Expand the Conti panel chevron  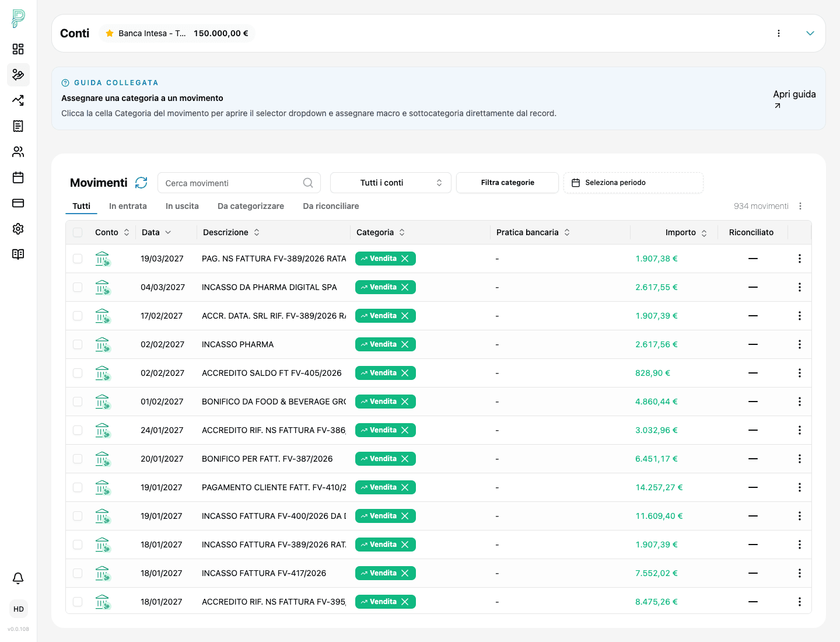coord(810,33)
